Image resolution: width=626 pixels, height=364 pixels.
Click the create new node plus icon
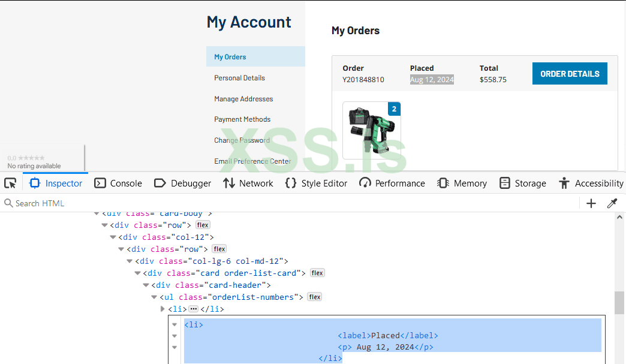591,203
